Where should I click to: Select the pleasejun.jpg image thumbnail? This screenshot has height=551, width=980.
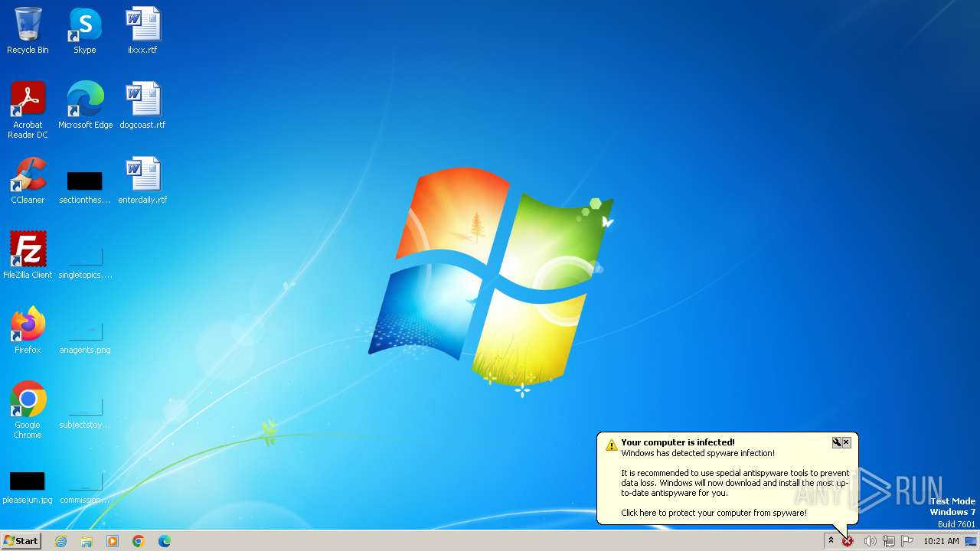[x=28, y=488]
